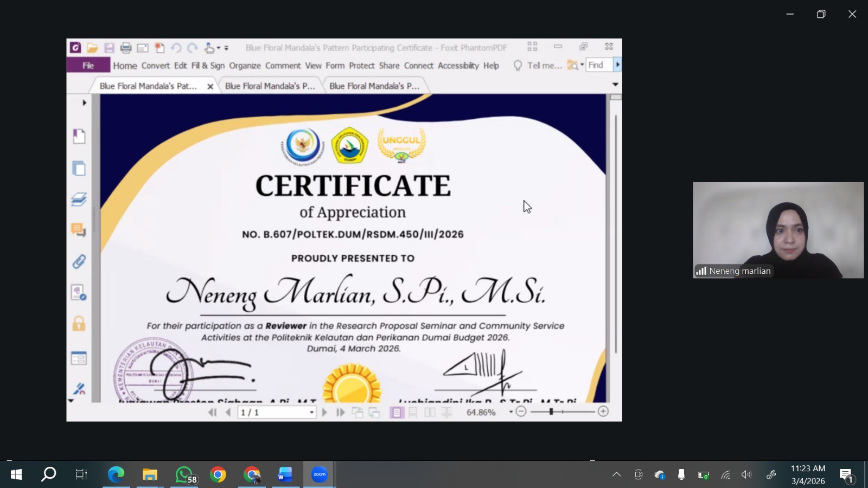Enable single page view mode
Viewport: 868px width, 488px height.
pyautogui.click(x=397, y=413)
